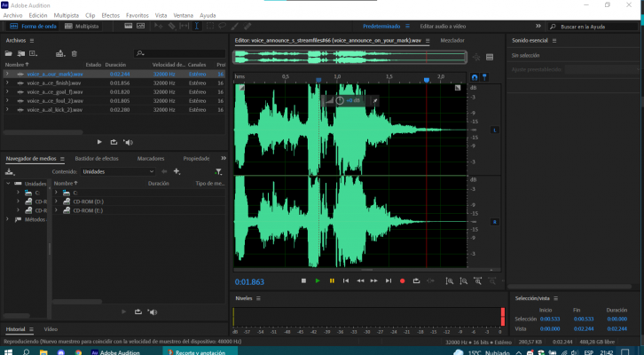Select the Predeterminado workspace
644x355 pixels.
[x=381, y=27]
